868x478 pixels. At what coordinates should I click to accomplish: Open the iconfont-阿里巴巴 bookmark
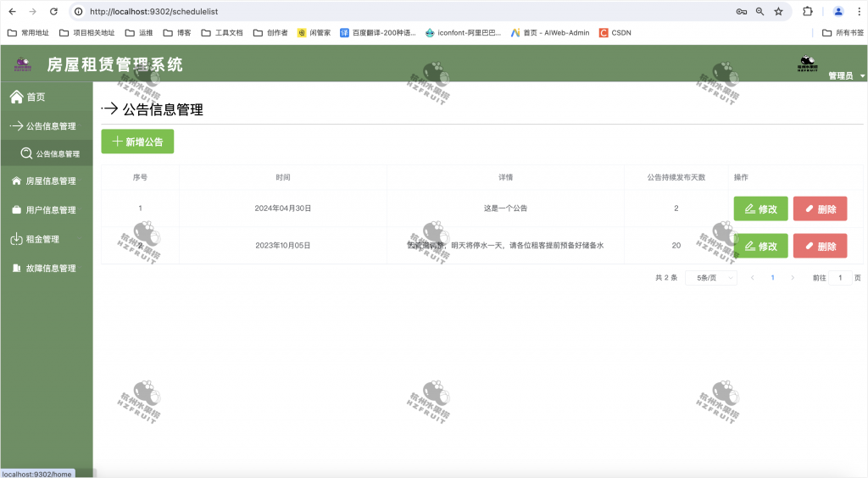(x=463, y=33)
